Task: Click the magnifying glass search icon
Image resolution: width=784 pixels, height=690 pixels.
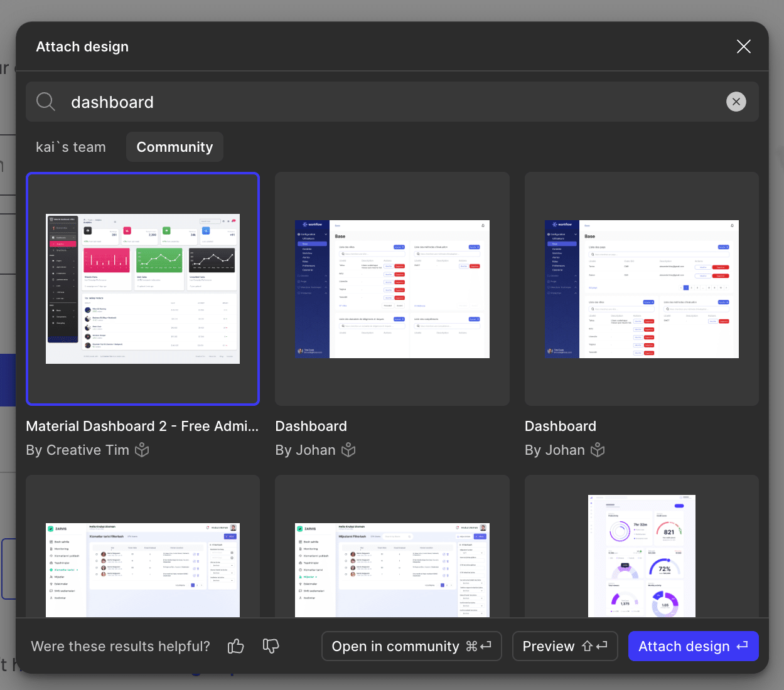Action: click(x=46, y=102)
